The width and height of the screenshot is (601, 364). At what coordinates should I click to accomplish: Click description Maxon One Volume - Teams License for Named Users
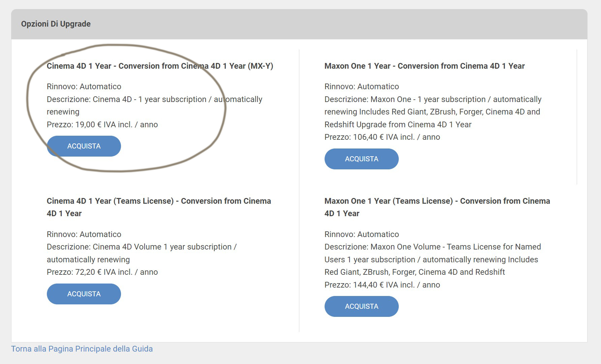click(x=433, y=260)
